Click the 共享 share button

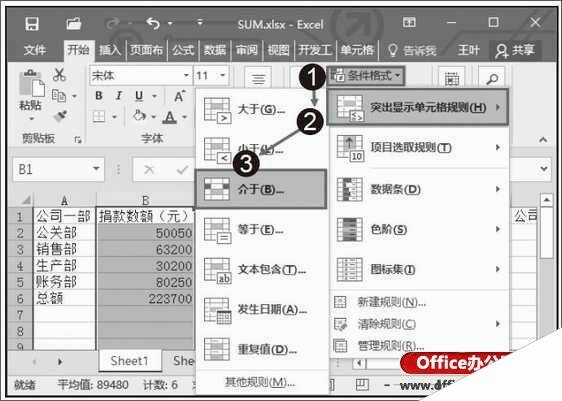[x=515, y=50]
